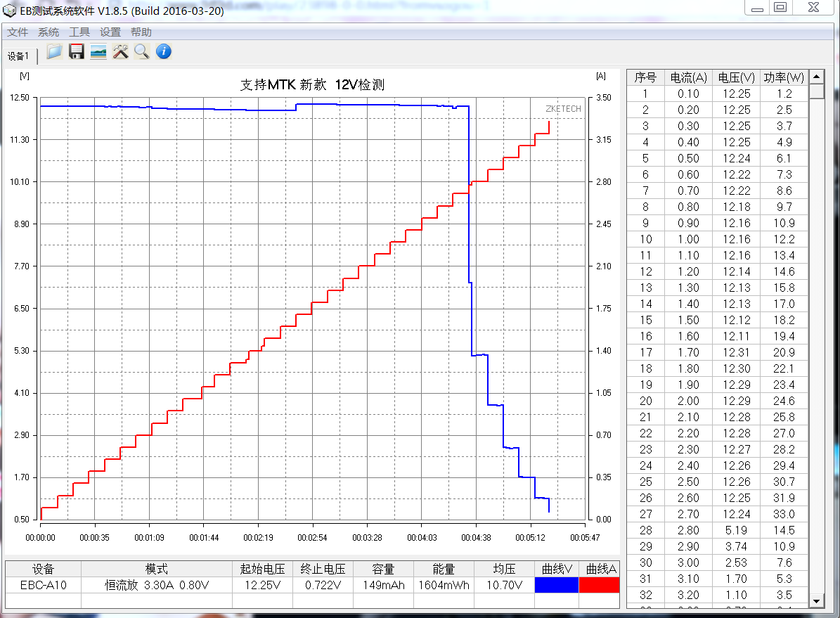Export the chart as an image

click(98, 51)
